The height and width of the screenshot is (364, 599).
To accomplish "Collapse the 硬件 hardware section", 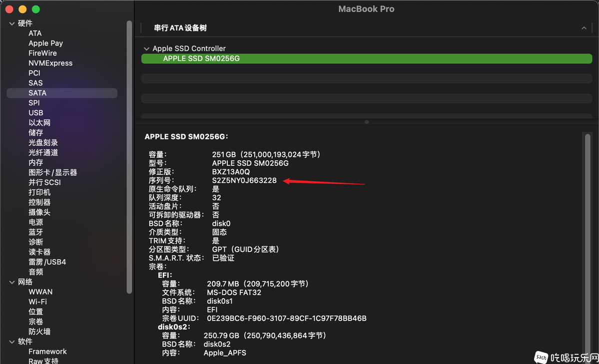I will [12, 23].
